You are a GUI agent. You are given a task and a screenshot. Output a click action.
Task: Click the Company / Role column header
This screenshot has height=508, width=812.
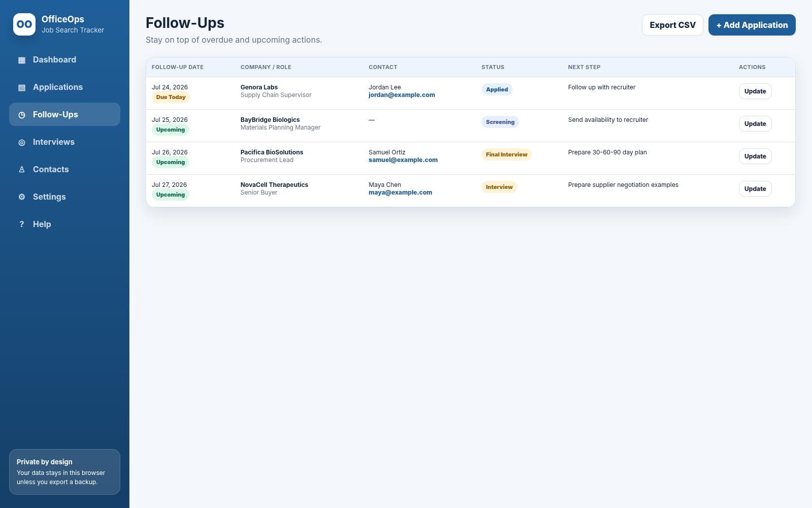pyautogui.click(x=266, y=67)
